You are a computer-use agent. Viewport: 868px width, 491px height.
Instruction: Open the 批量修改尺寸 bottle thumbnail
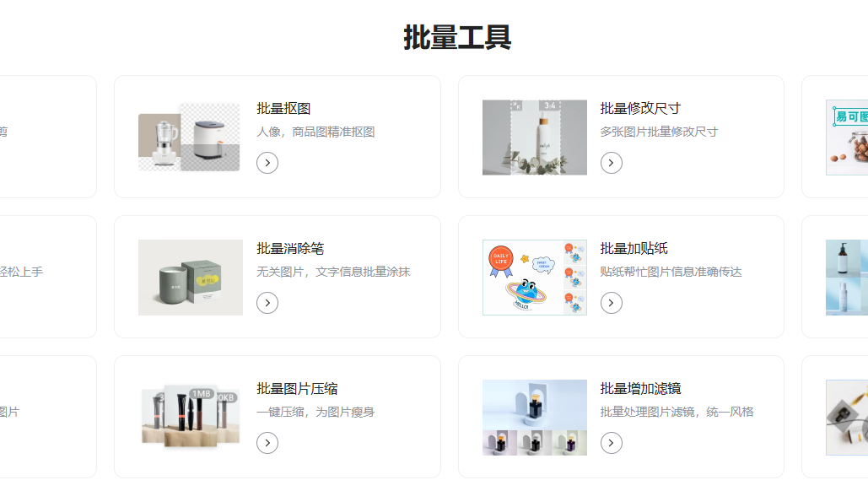pyautogui.click(x=535, y=138)
